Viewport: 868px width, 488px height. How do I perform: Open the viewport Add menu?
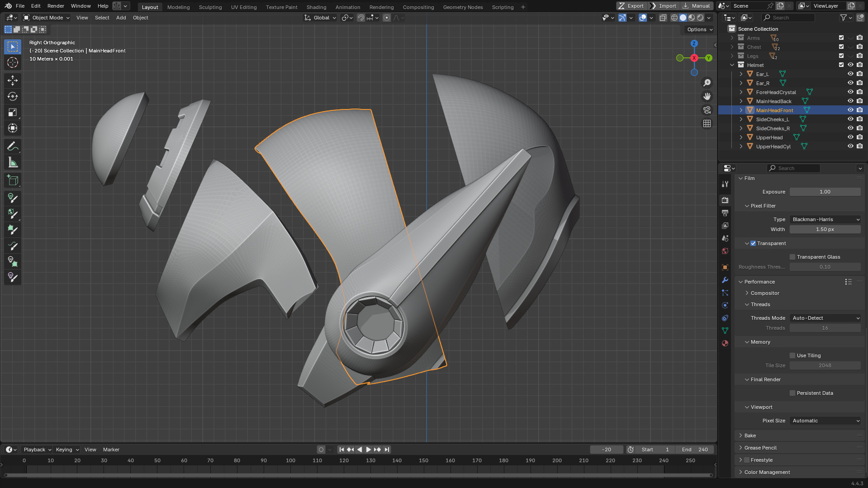121,18
